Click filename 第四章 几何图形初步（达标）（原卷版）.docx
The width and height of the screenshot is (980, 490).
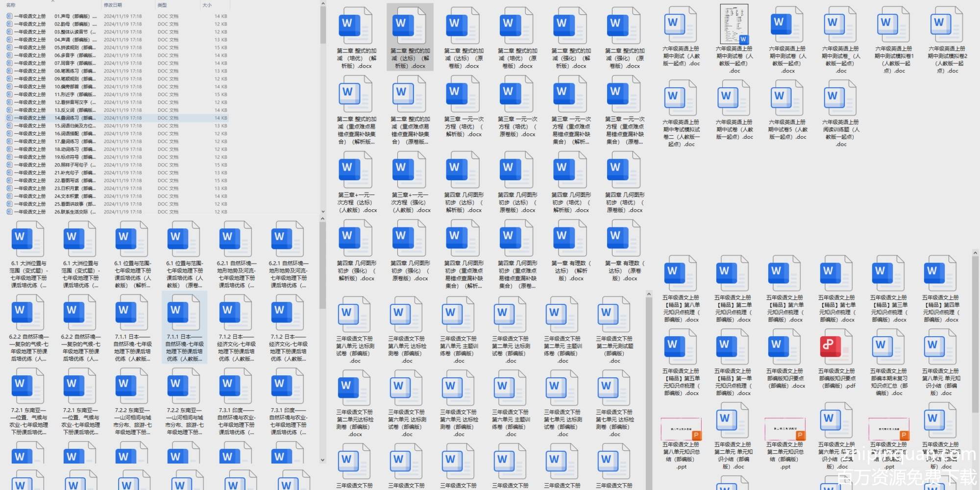(x=517, y=202)
